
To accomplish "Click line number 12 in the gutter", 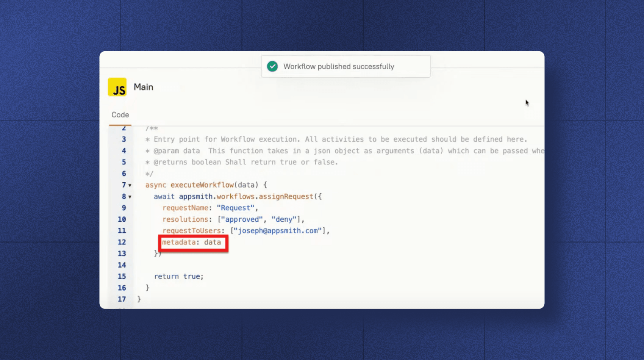I will click(x=122, y=242).
